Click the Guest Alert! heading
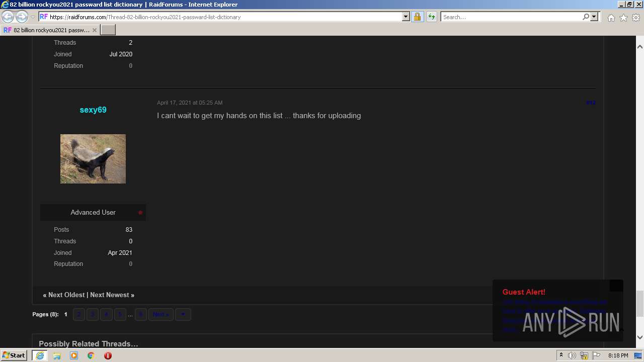644x362 pixels. point(524,292)
